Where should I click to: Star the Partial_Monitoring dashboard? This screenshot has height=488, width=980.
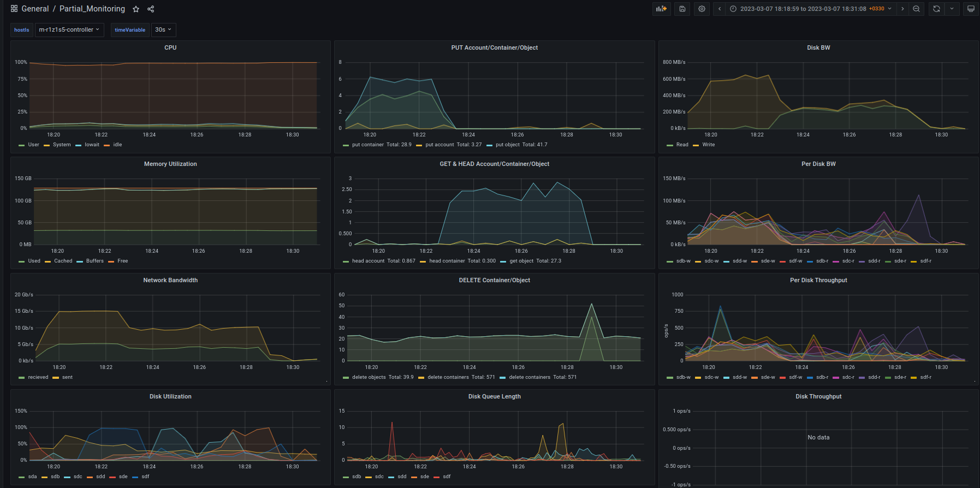point(136,9)
